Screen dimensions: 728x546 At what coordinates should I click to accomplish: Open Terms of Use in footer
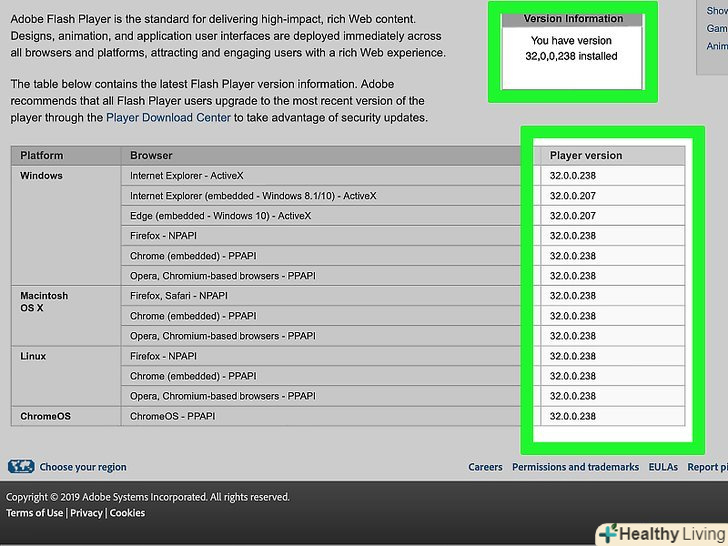[x=35, y=513]
